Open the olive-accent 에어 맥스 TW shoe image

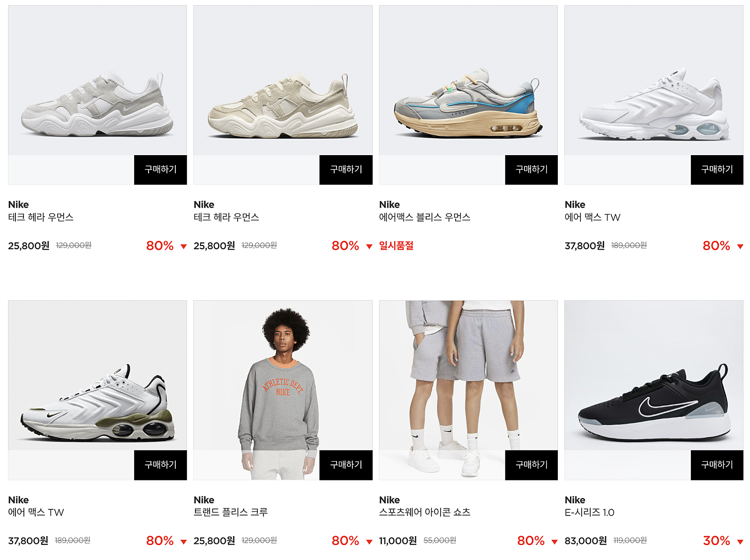pyautogui.click(x=97, y=376)
